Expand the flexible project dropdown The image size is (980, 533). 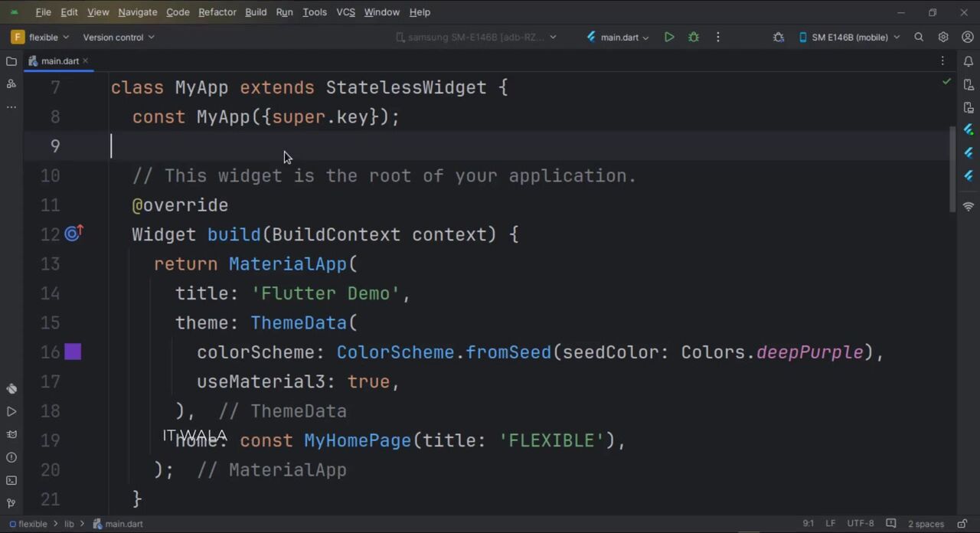point(41,37)
